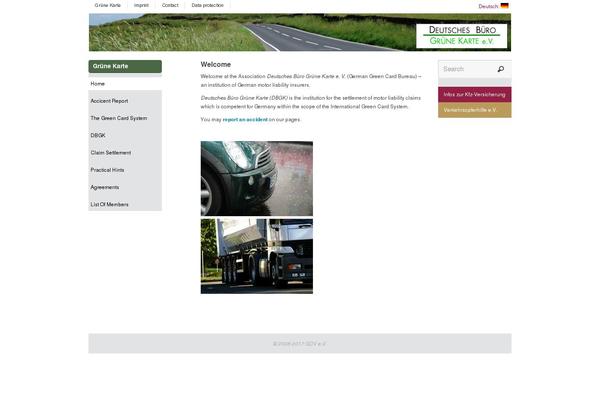Go to Practical Hints
The width and height of the screenshot is (600, 400).
[107, 170]
